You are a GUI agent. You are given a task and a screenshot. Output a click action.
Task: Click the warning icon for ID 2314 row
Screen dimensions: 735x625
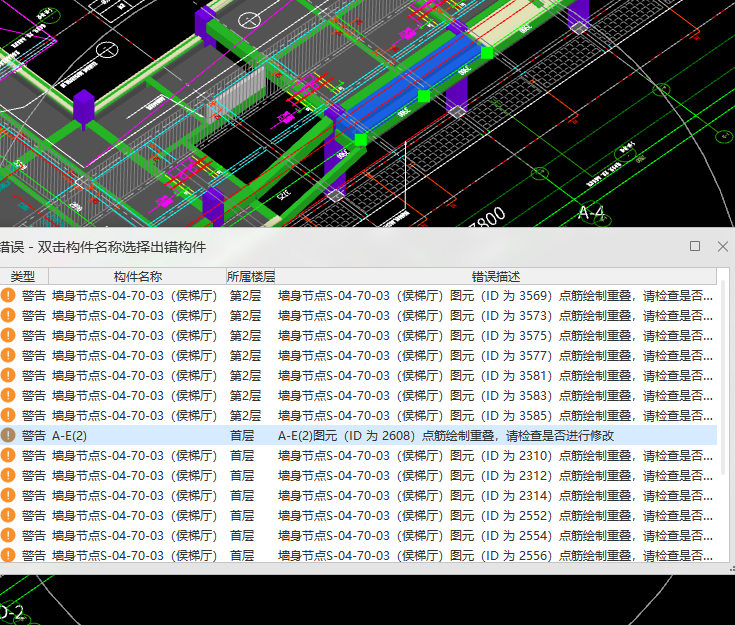pyautogui.click(x=8, y=496)
